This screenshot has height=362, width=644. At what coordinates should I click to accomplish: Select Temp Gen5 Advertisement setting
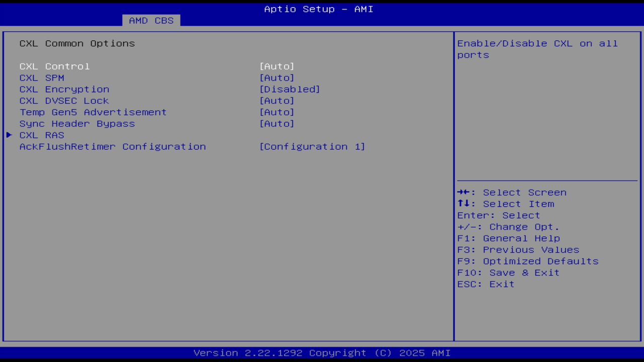click(x=93, y=112)
